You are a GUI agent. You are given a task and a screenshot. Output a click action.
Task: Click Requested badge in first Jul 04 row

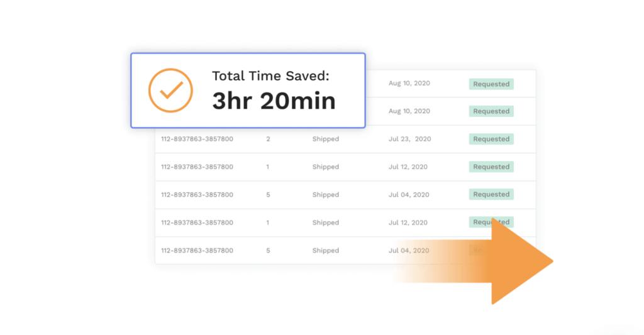click(491, 194)
